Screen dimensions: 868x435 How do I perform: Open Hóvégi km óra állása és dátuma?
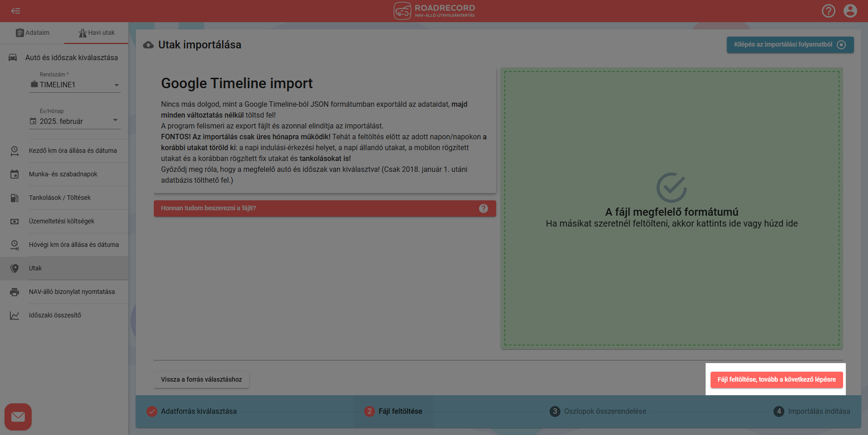[64, 245]
